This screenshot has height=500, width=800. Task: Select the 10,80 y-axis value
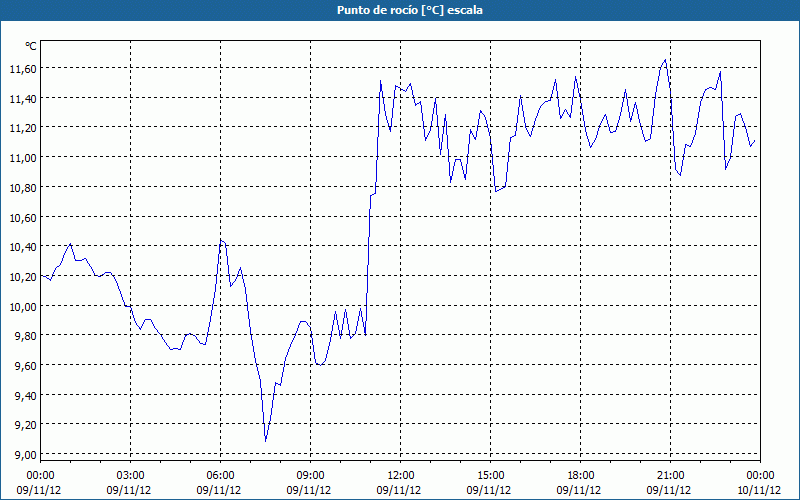click(x=23, y=188)
